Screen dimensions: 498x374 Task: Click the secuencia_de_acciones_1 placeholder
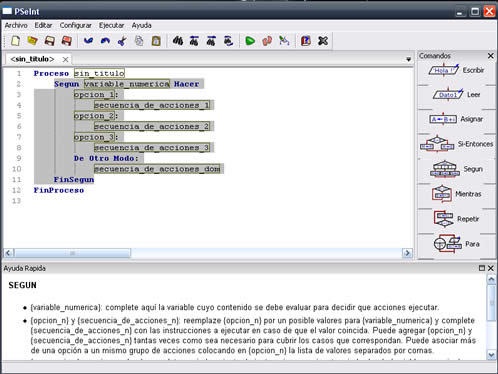[152, 105]
